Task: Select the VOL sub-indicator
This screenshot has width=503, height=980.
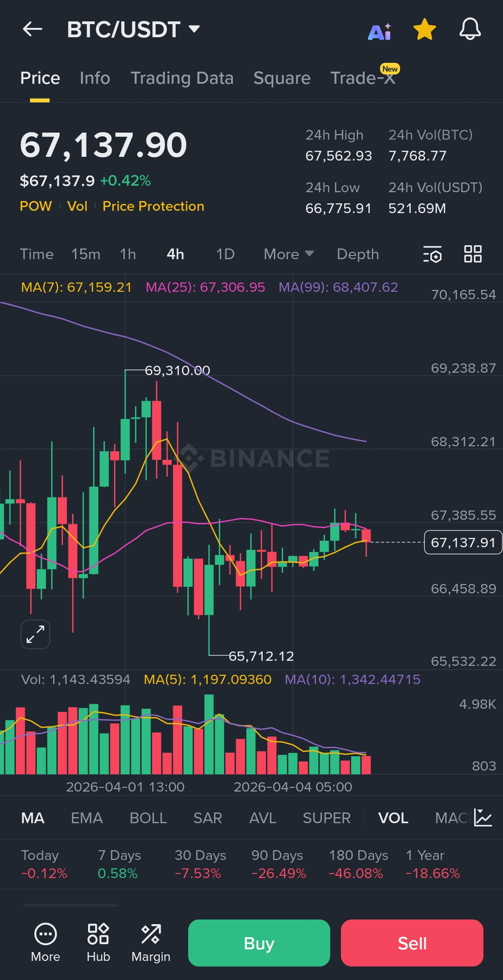Action: pyautogui.click(x=393, y=818)
